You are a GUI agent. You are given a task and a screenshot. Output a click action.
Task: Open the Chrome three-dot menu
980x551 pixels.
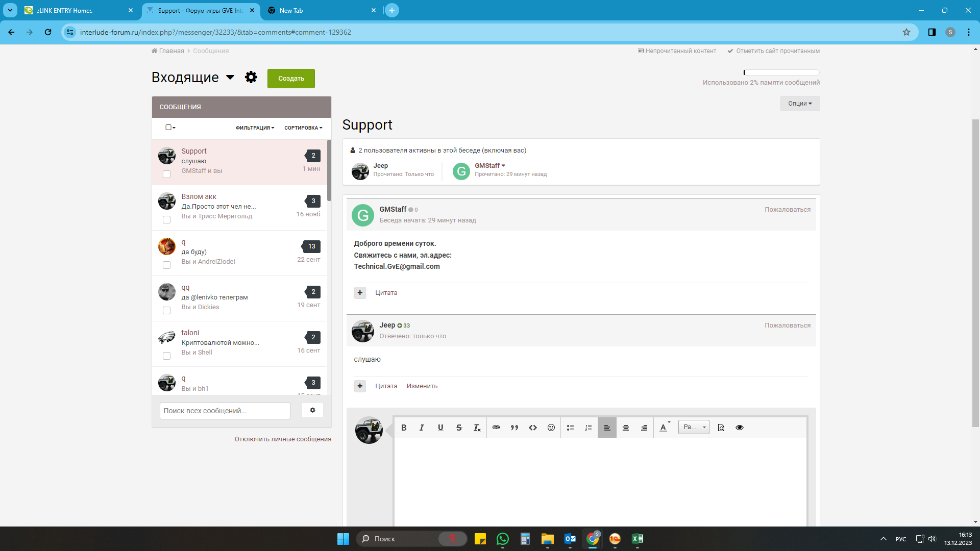pos(969,32)
